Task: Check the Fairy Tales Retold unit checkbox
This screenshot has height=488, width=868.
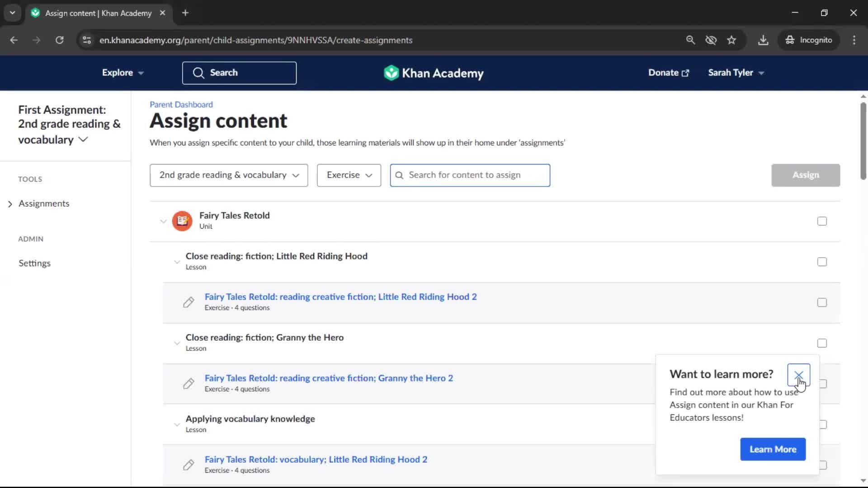Action: (822, 221)
